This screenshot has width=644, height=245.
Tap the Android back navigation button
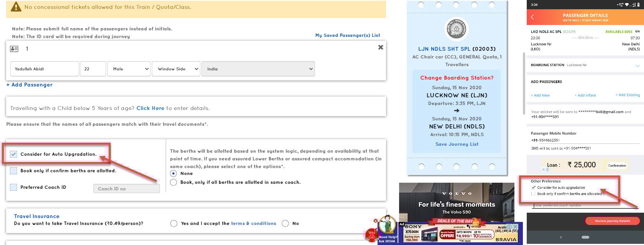click(561, 237)
